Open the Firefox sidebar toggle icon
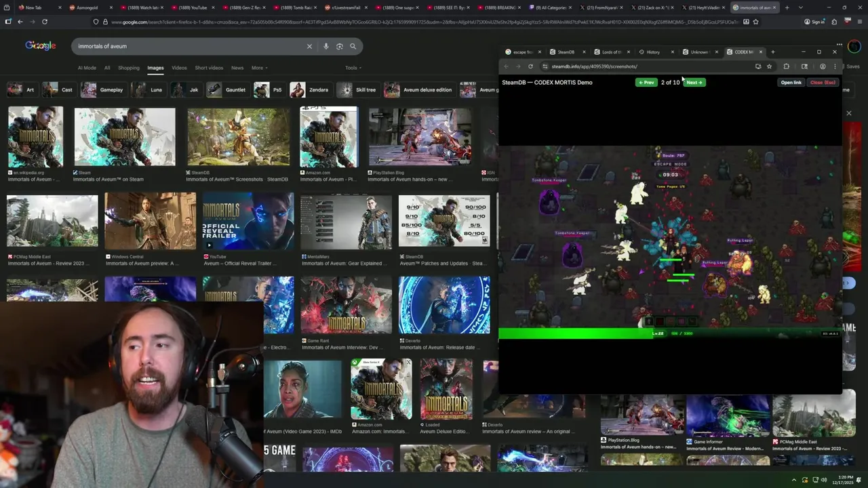The width and height of the screenshot is (868, 488). tap(8, 22)
